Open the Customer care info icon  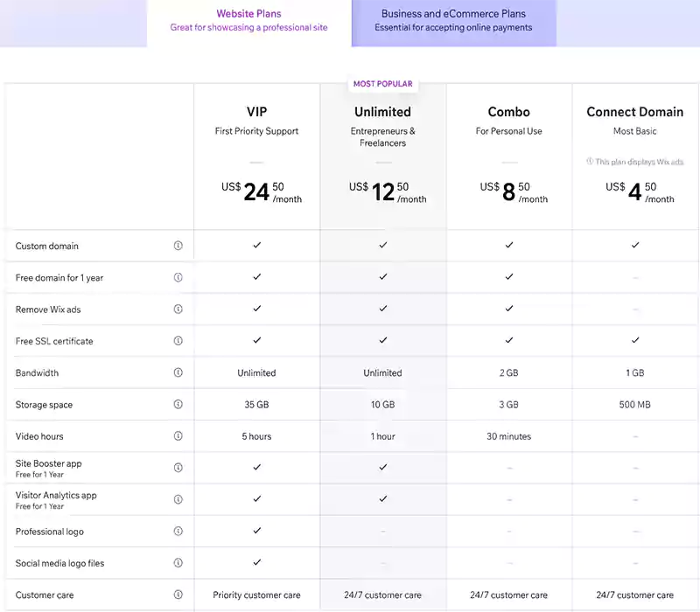point(178,595)
